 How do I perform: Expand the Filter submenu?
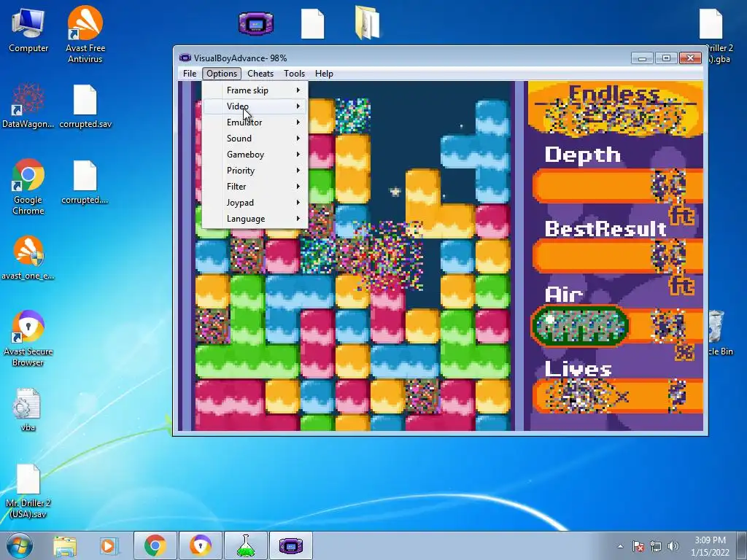click(x=255, y=187)
